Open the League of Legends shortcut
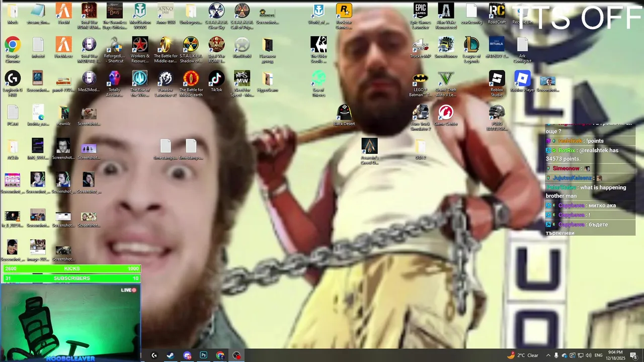This screenshot has width=644, height=362. click(x=471, y=50)
